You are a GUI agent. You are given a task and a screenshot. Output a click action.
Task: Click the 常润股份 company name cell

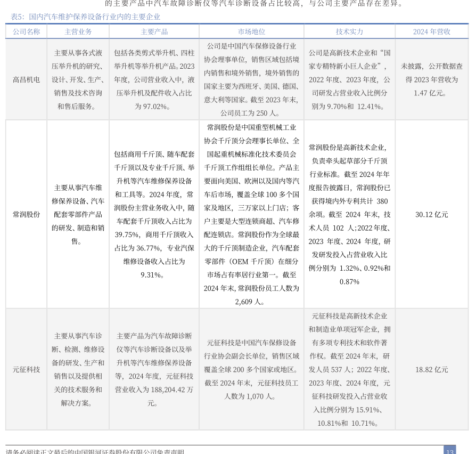coord(26,214)
